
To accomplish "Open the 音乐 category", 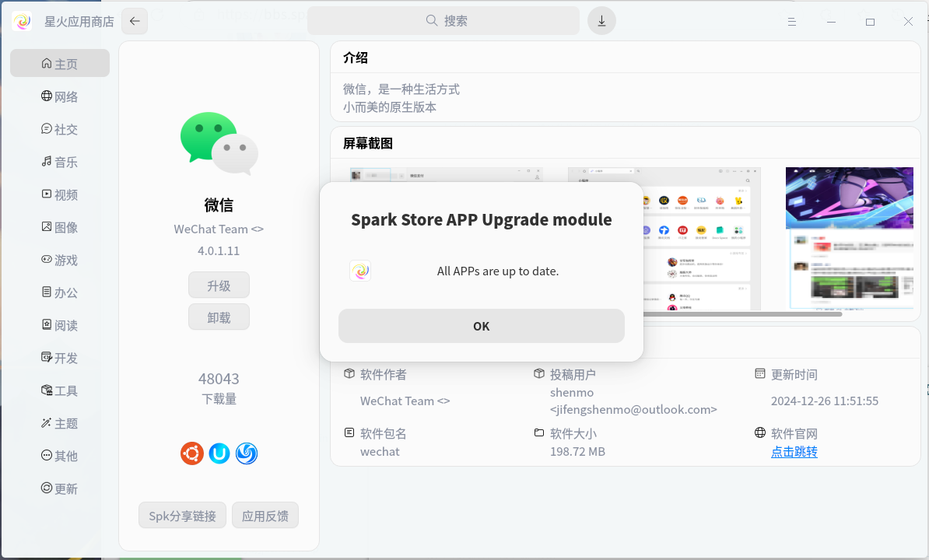I will pyautogui.click(x=60, y=162).
